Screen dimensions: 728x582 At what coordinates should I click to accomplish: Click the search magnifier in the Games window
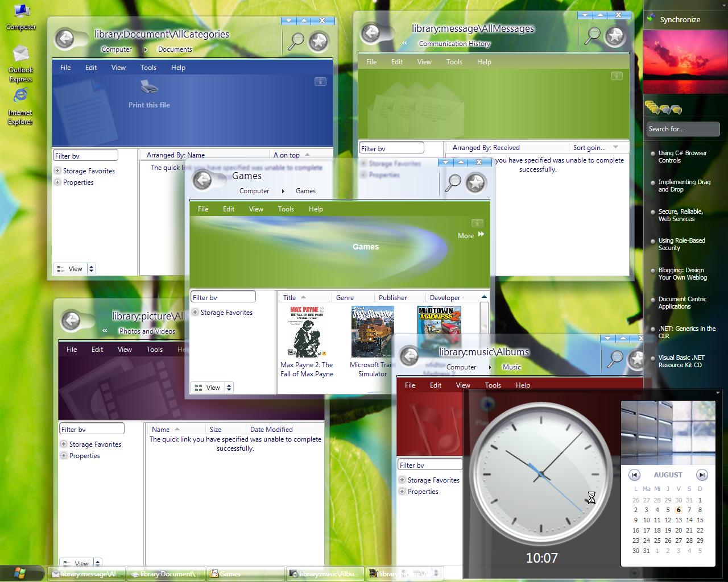coord(453,182)
